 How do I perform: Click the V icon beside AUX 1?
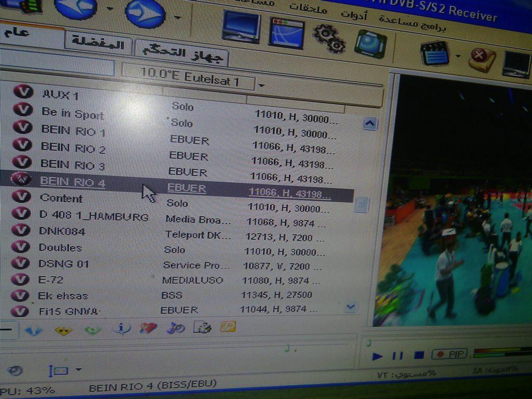pos(23,91)
